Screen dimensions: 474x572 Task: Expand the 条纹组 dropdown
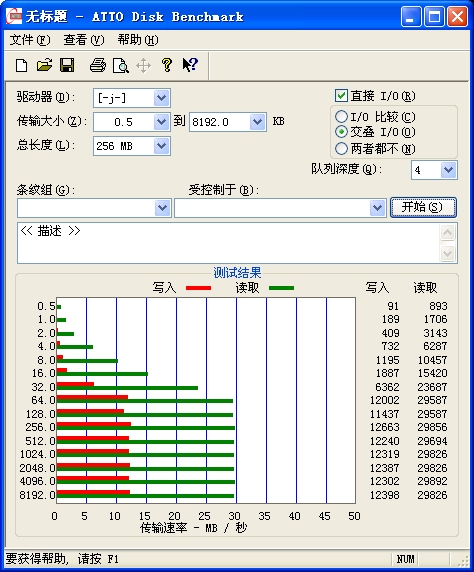click(x=162, y=208)
